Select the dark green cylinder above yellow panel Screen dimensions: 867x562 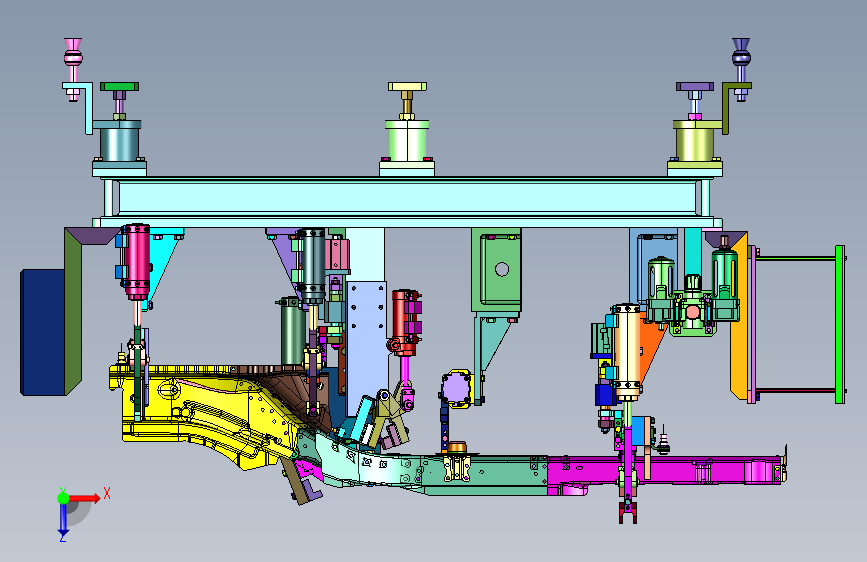coord(293,332)
